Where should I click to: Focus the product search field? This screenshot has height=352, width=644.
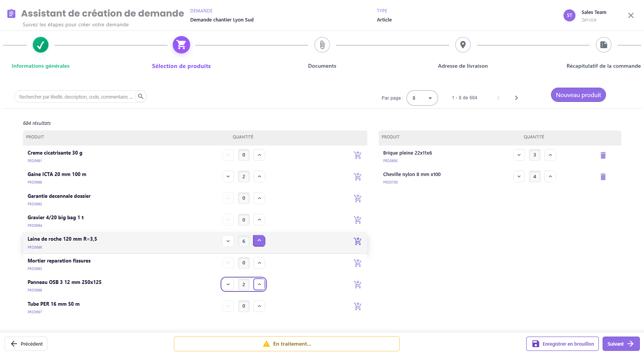(x=75, y=97)
